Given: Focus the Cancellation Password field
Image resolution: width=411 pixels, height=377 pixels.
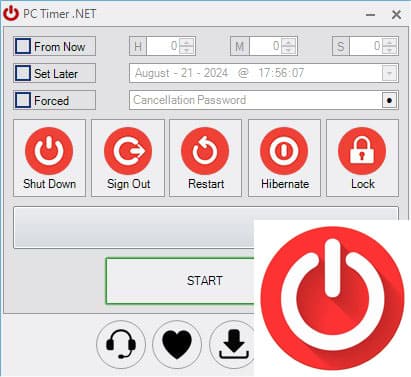Looking at the screenshot, I should pyautogui.click(x=256, y=100).
